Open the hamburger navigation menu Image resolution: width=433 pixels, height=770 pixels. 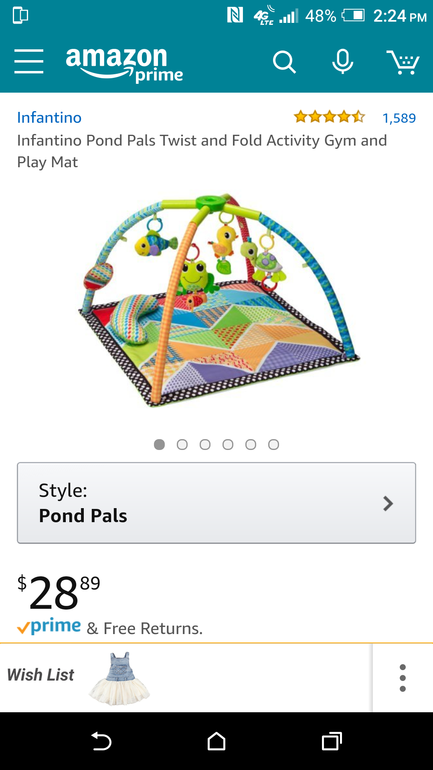pos(28,62)
